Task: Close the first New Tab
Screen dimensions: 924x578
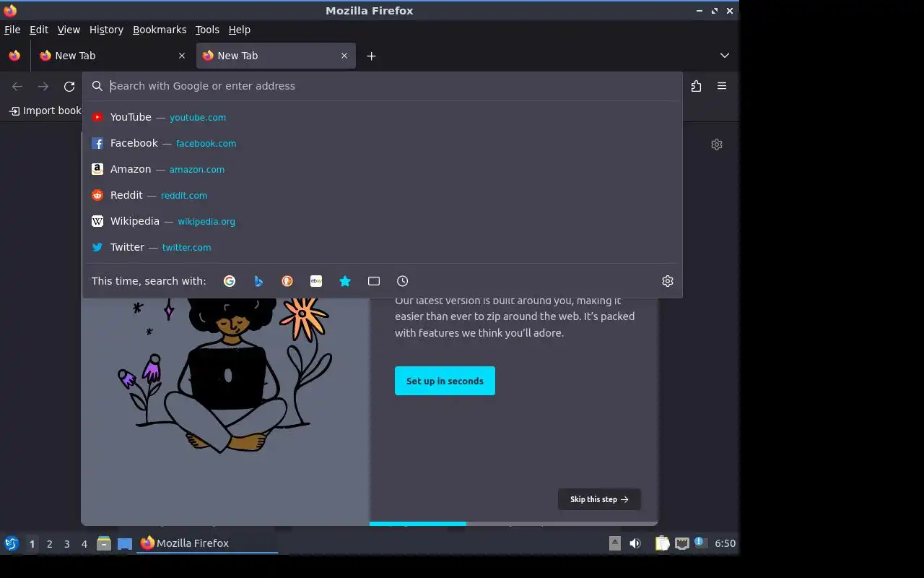Action: pos(182,56)
